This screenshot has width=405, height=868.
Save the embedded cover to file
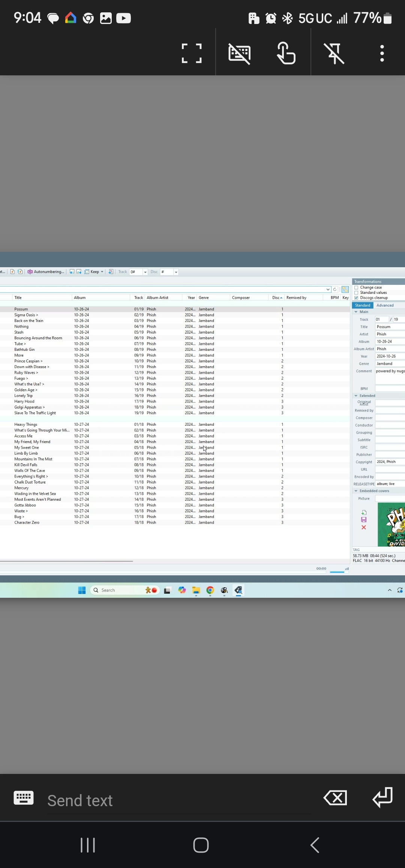point(363,520)
